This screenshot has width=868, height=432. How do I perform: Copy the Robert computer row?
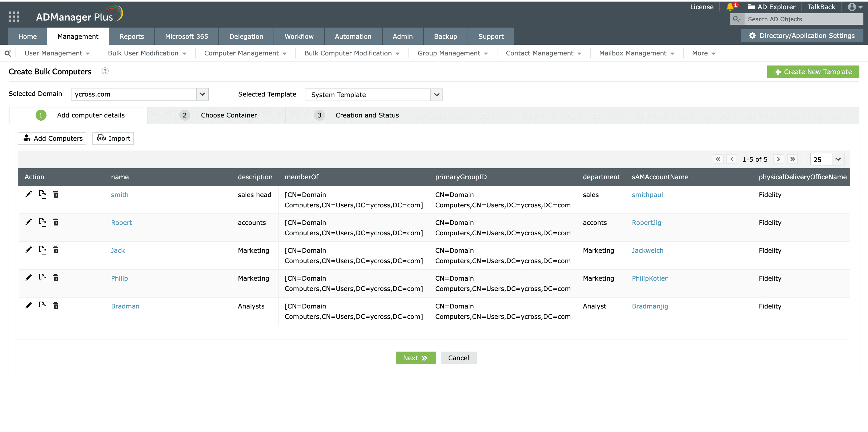tap(42, 222)
